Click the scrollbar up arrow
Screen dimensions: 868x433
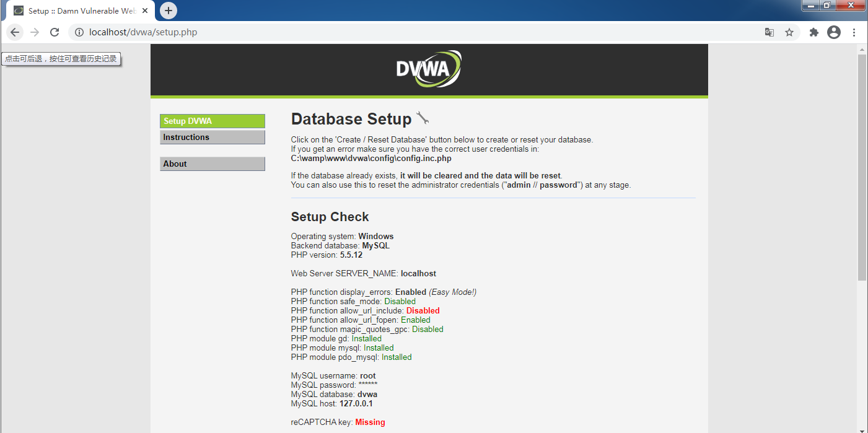(862, 50)
